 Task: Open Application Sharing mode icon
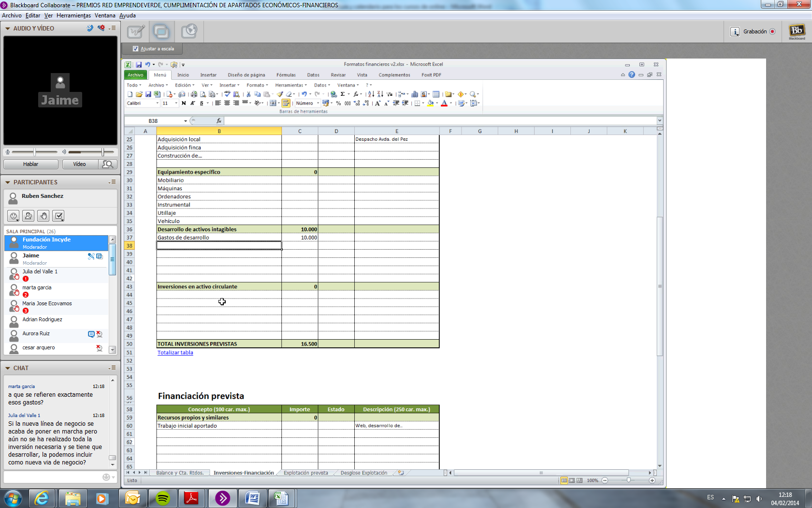coord(161,32)
